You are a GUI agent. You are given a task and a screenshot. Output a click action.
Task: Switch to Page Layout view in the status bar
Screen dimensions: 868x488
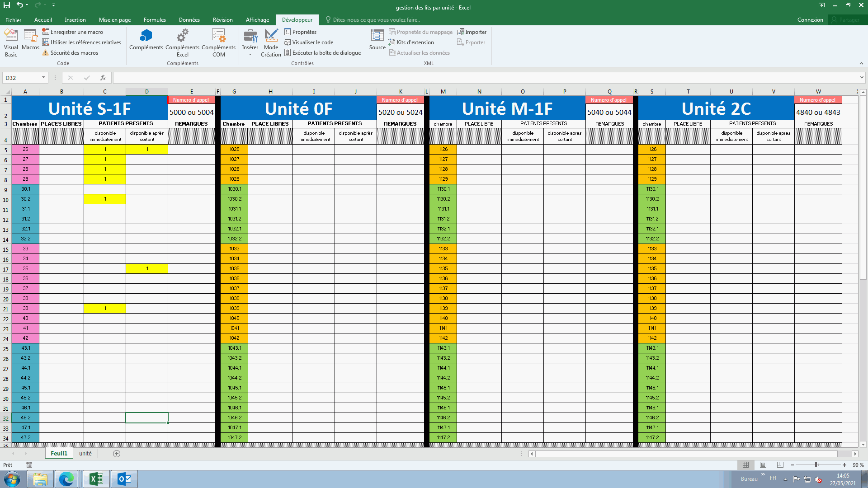click(763, 465)
